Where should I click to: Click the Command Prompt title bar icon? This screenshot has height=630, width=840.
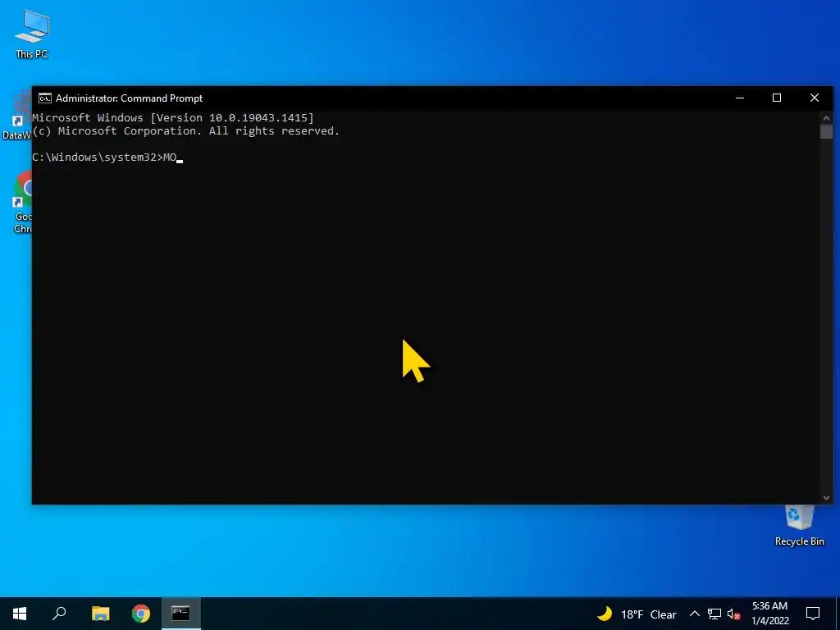coord(45,98)
